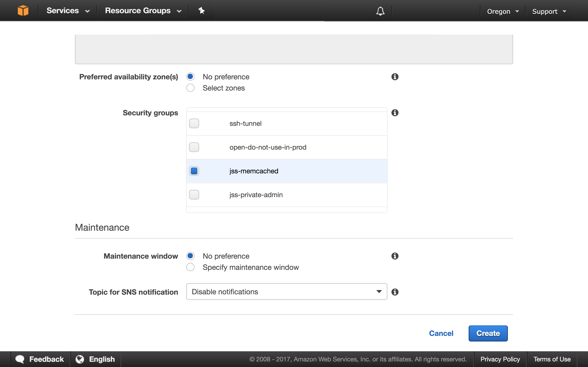
Task: Click the Create button
Action: pos(488,333)
